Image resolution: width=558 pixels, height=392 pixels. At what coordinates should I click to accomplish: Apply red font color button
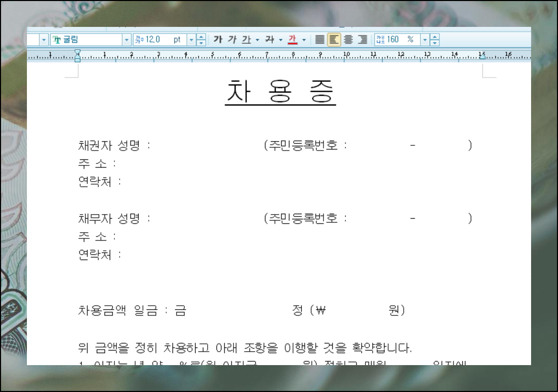click(292, 39)
